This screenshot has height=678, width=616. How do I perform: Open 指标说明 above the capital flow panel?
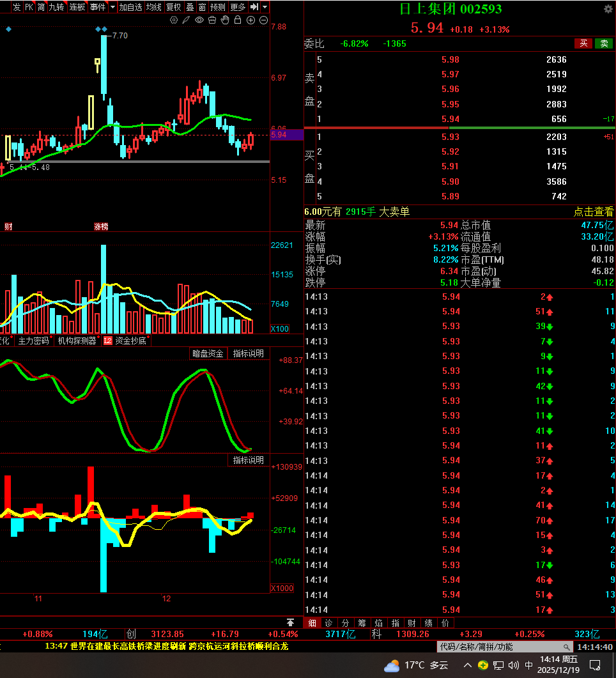(x=248, y=460)
